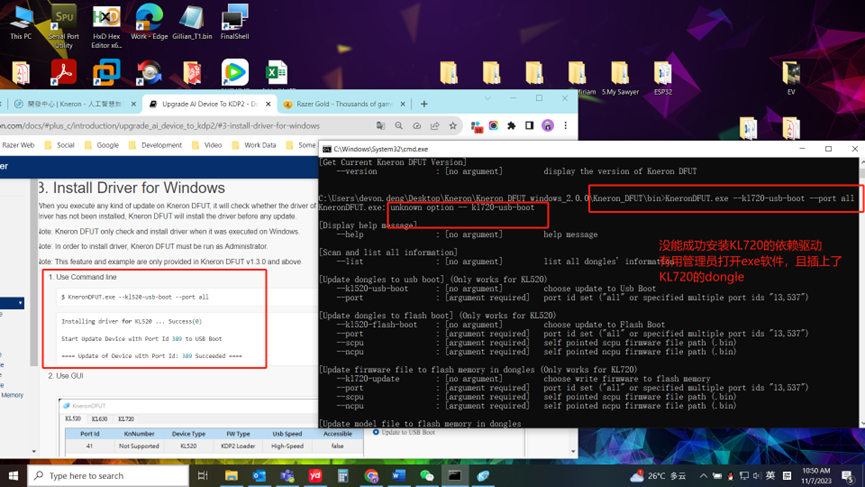Open Microsoft Teams from the taskbar
Image resolution: width=865 pixels, height=487 pixels.
(x=287, y=475)
